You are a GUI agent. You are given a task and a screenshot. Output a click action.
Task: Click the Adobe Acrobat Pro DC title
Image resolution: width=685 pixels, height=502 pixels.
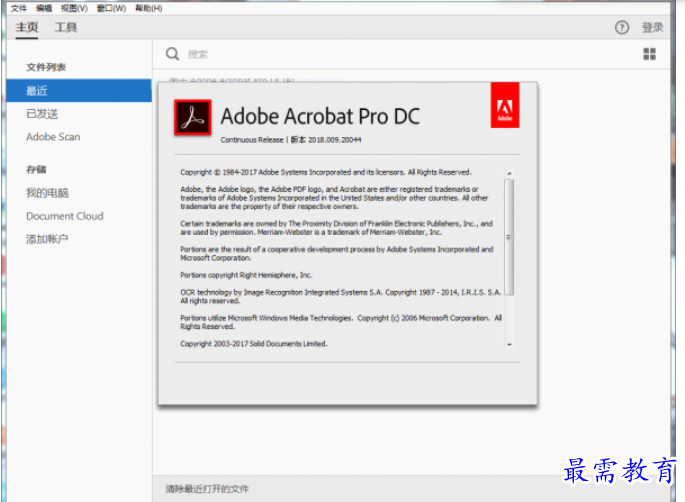tap(320, 116)
